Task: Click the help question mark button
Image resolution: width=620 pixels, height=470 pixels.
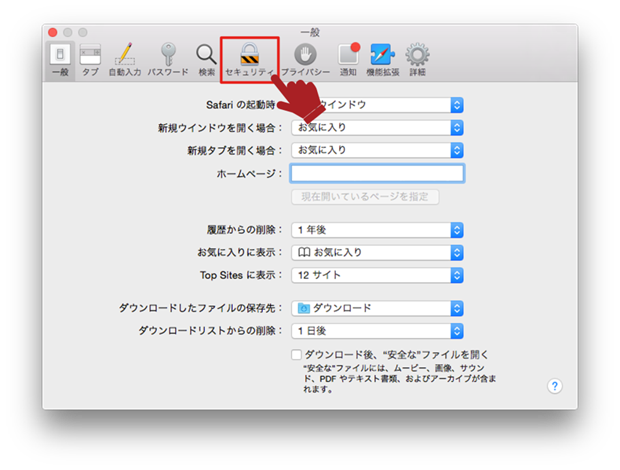Action: coord(555,386)
